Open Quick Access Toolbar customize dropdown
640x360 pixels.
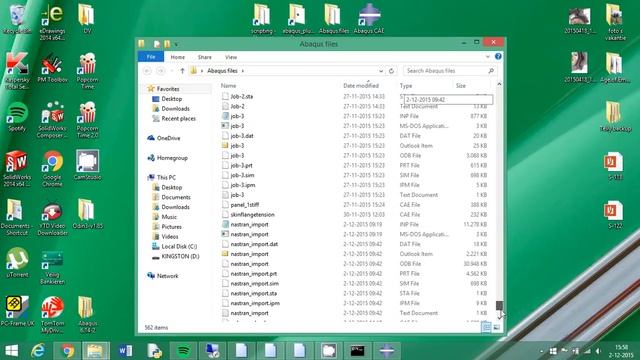click(x=176, y=44)
